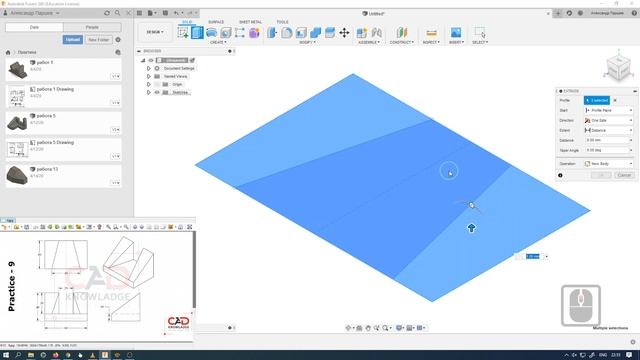This screenshot has width=640, height=360.
Task: Click the Extrude dialog info icon
Action: [560, 175]
